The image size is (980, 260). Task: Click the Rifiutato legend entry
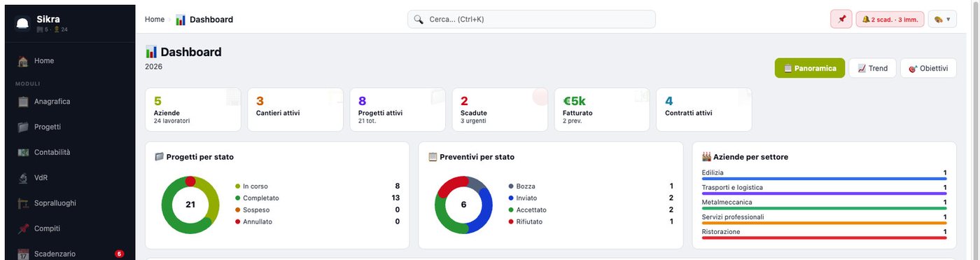click(591, 221)
